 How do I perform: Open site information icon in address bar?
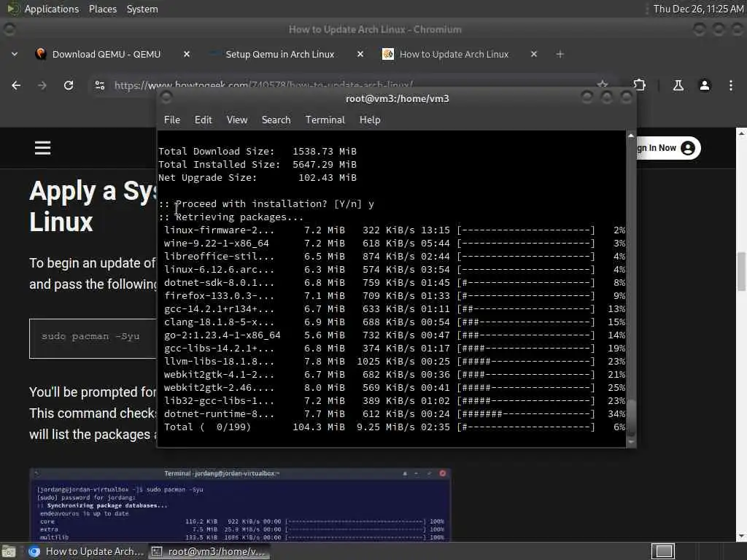pyautogui.click(x=99, y=85)
